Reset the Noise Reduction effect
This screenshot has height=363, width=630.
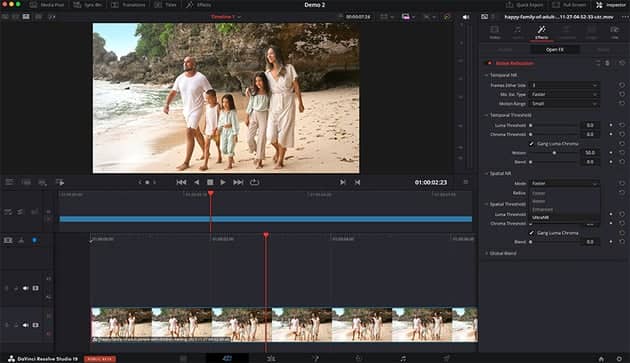622,63
